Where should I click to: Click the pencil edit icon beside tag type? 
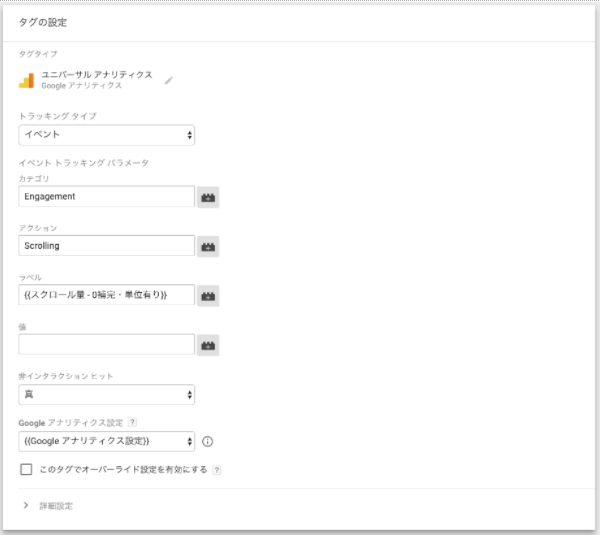coord(168,80)
